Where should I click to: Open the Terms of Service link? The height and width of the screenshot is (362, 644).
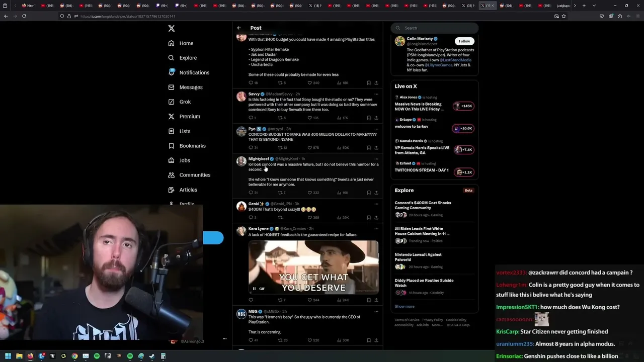pos(407,320)
